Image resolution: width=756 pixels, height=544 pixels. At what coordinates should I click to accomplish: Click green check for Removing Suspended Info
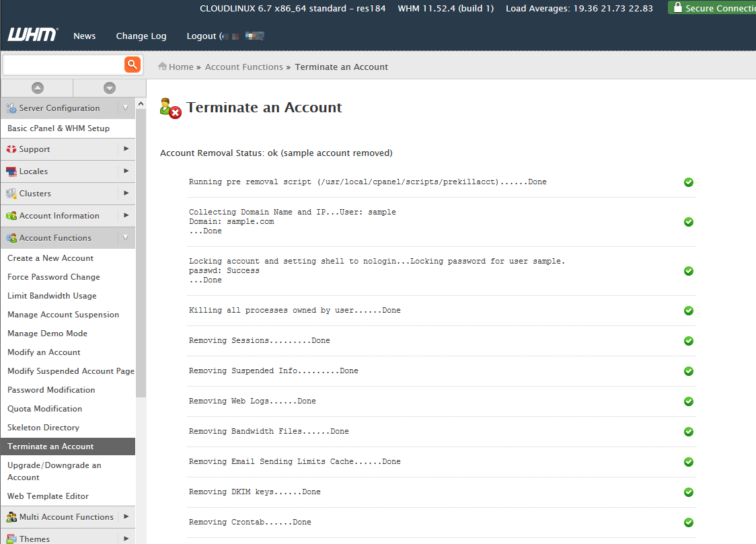click(689, 371)
